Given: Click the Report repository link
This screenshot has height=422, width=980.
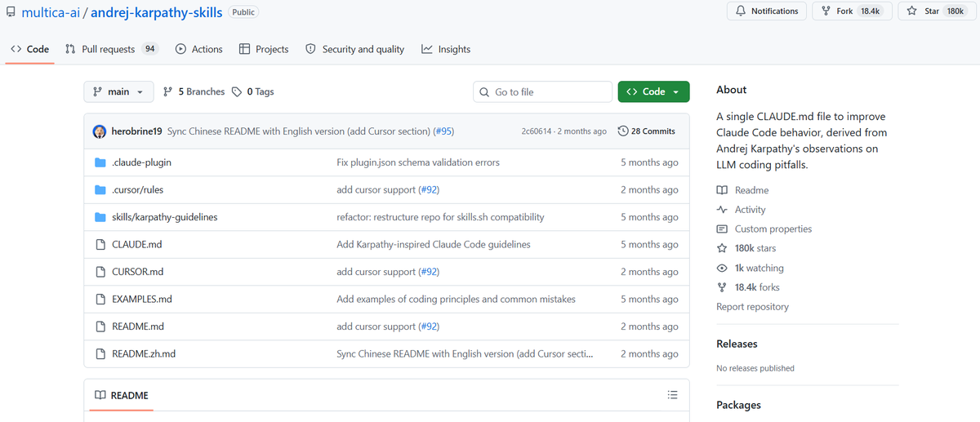Looking at the screenshot, I should coord(752,307).
